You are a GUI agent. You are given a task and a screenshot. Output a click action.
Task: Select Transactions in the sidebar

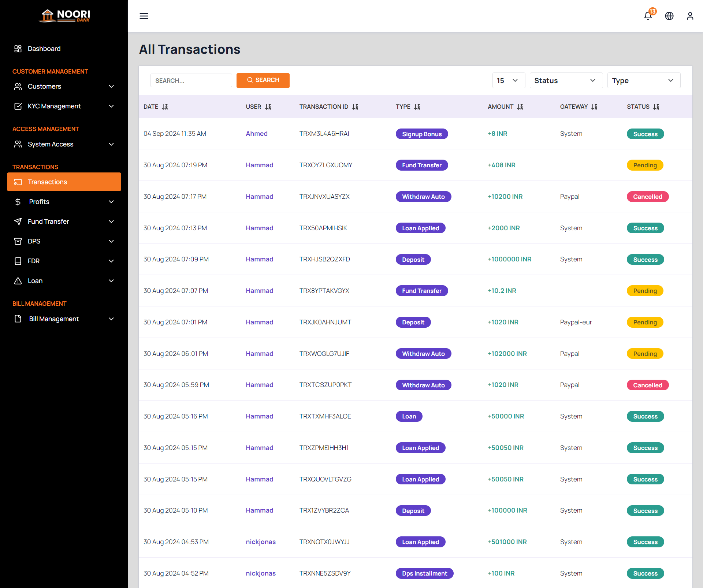point(64,182)
